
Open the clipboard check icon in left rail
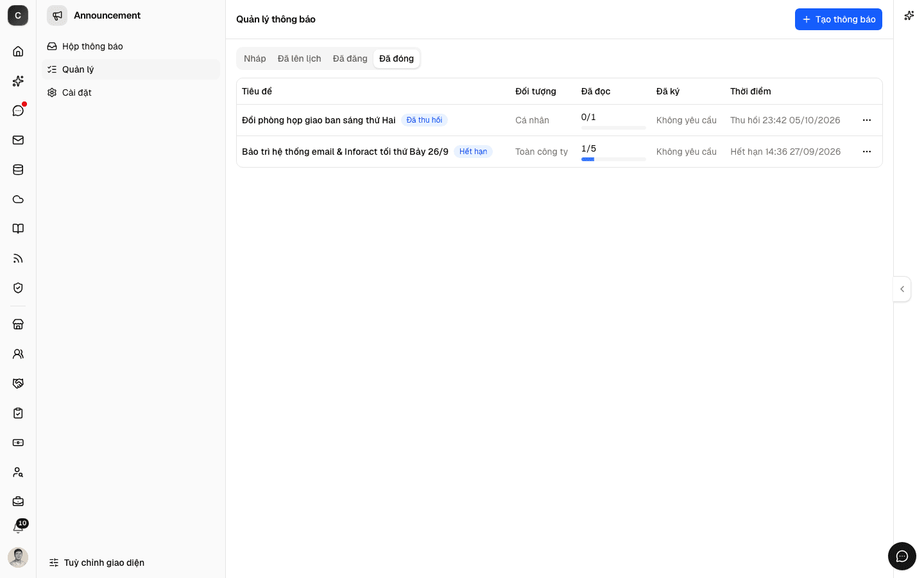click(x=18, y=413)
